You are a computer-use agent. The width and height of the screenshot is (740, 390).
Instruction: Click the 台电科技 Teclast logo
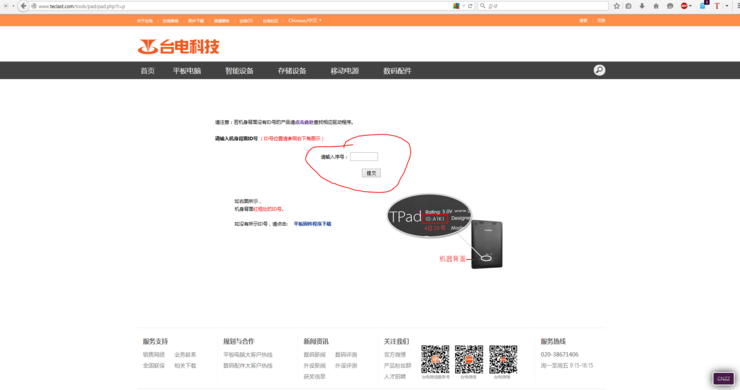pos(178,47)
